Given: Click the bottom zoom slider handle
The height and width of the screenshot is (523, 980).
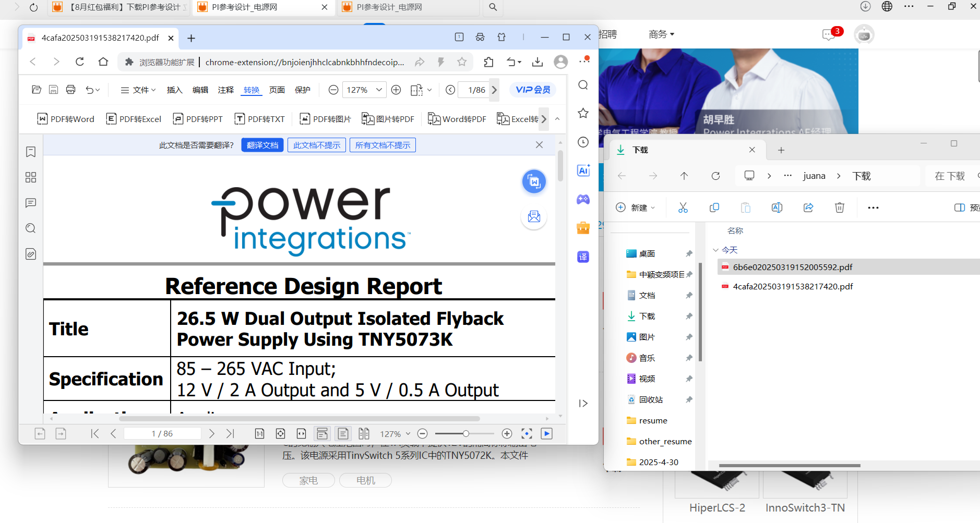Looking at the screenshot, I should tap(465, 433).
